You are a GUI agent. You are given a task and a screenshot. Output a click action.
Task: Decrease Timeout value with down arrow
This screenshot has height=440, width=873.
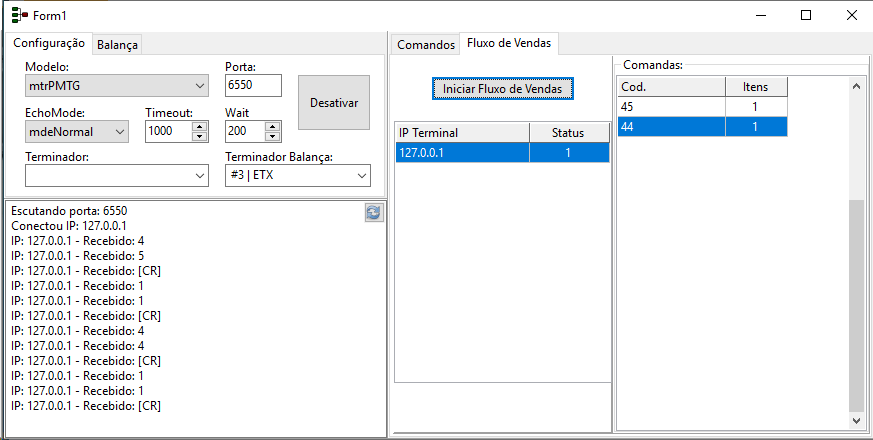(x=200, y=136)
